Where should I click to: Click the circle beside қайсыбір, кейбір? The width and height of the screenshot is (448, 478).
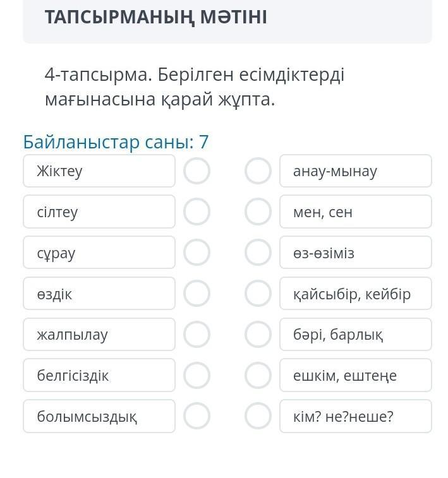coord(258,294)
